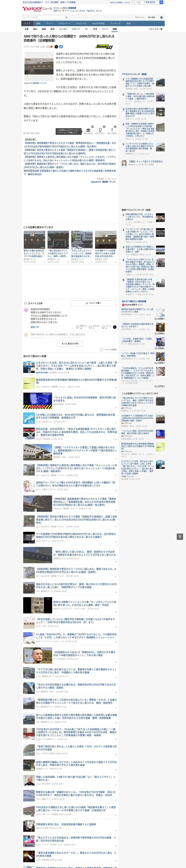Click the キーワードを入力 search field

click(44, 17)
